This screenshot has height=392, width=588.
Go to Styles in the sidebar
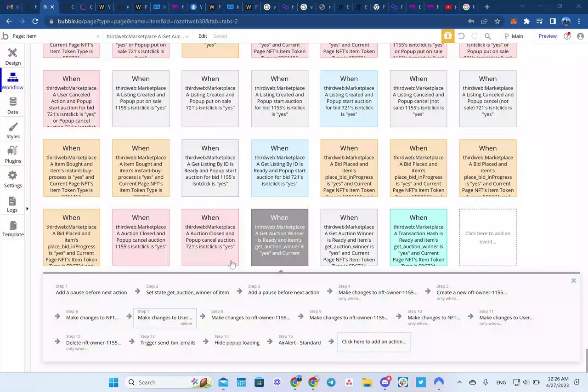[x=13, y=131]
